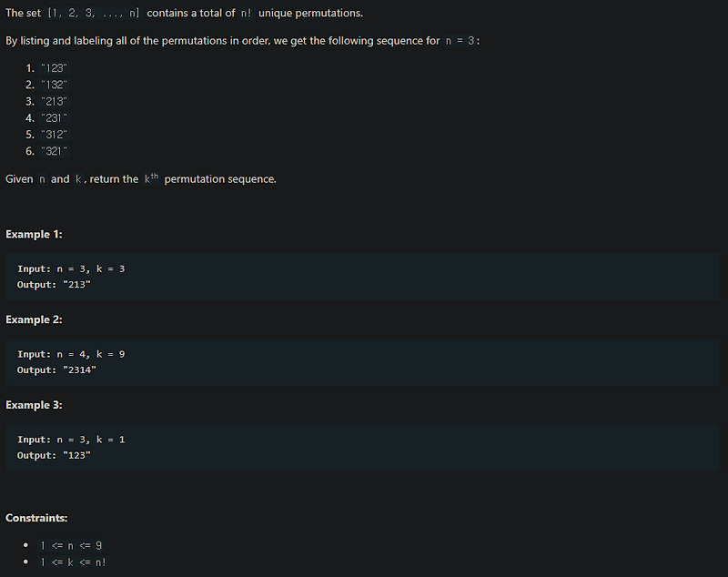The height and width of the screenshot is (577, 728).
Task: Click Example 2 output "2314"
Action: 56,370
